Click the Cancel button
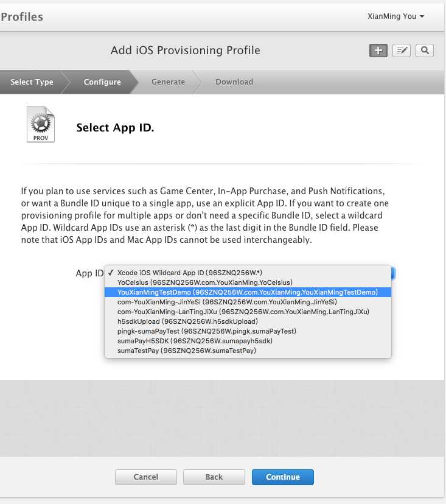Screen dimensions: 446x504 coord(146,477)
